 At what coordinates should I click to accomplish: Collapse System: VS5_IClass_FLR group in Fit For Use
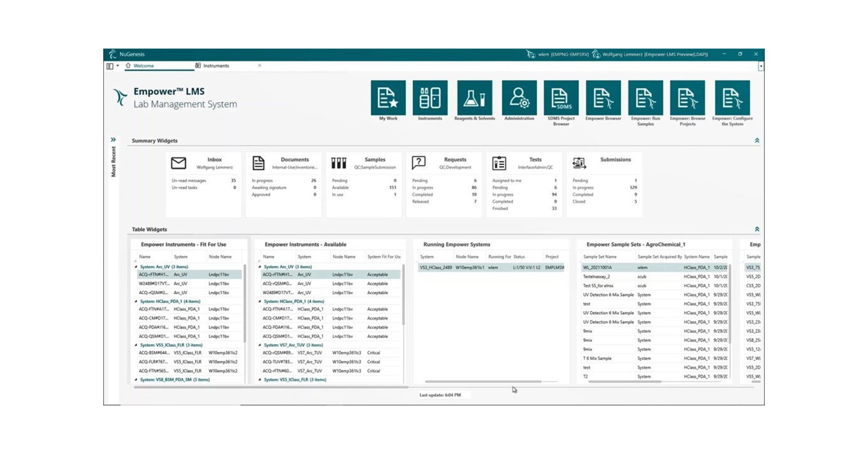(136, 345)
